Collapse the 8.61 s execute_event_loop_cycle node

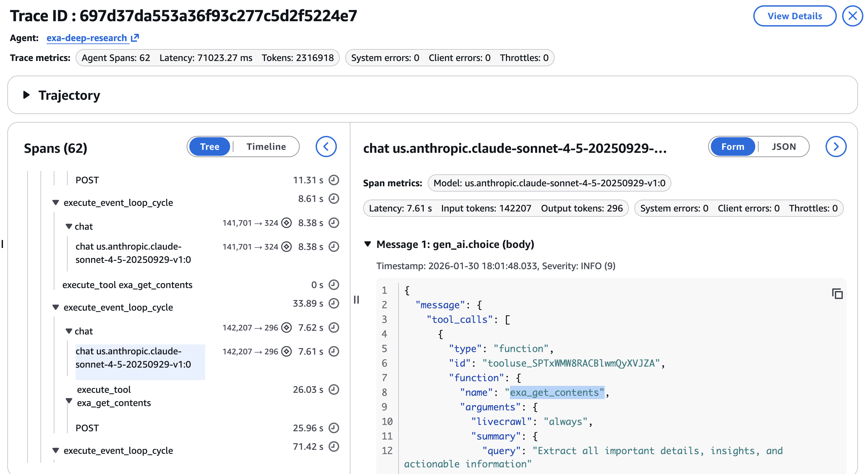coord(56,203)
